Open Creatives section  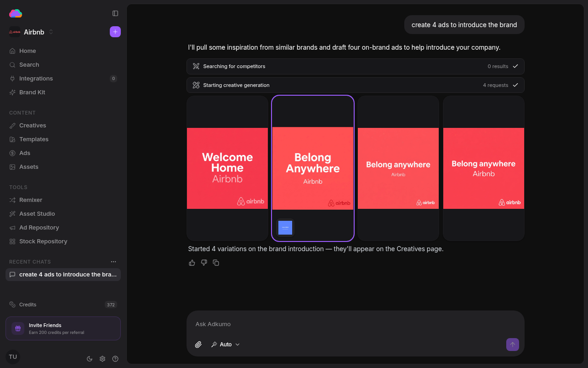pos(63,125)
